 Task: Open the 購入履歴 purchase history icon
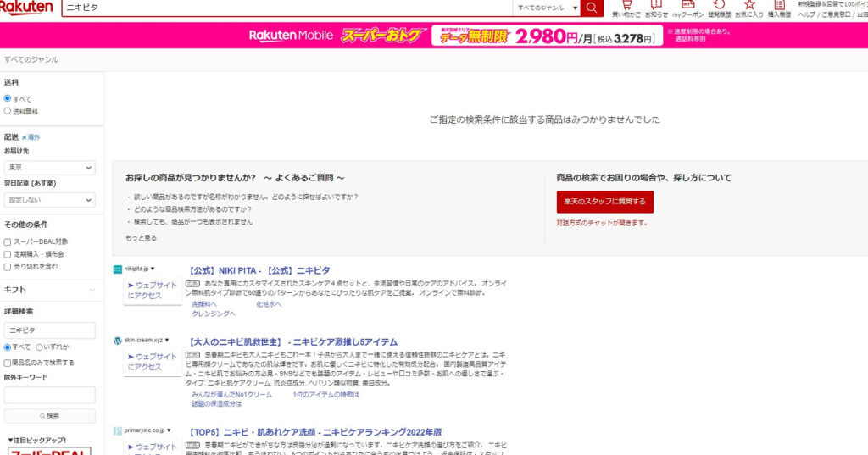coord(780,8)
